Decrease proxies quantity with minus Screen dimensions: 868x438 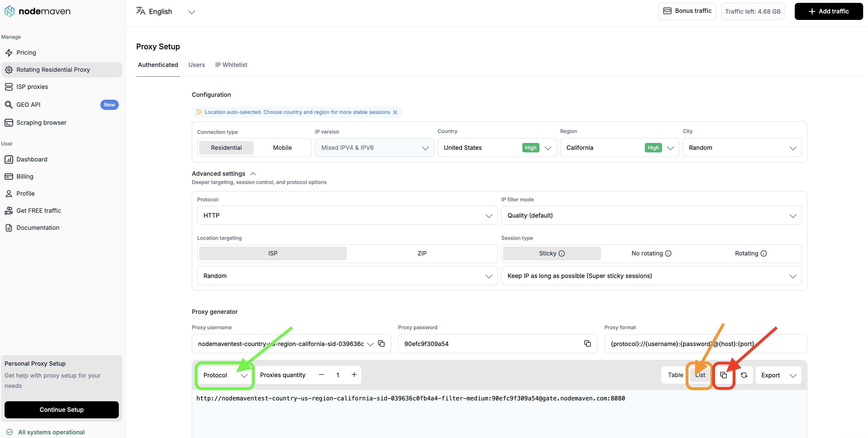(x=321, y=375)
